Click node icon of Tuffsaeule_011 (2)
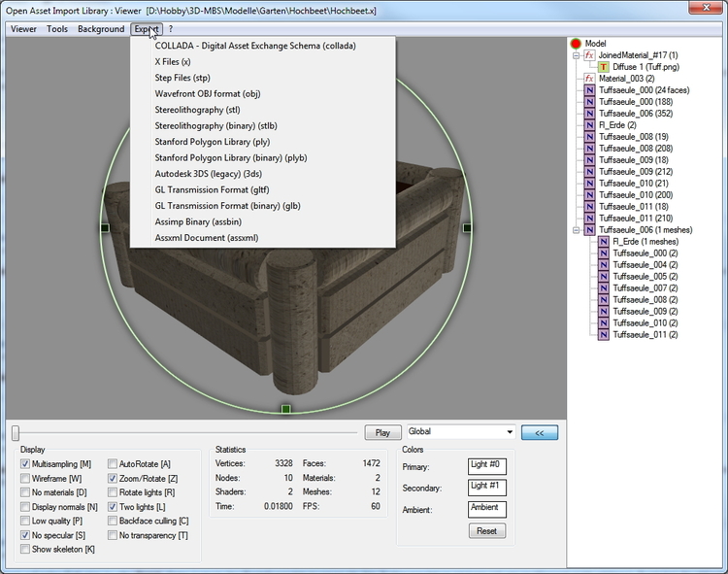The image size is (728, 574). 604,334
